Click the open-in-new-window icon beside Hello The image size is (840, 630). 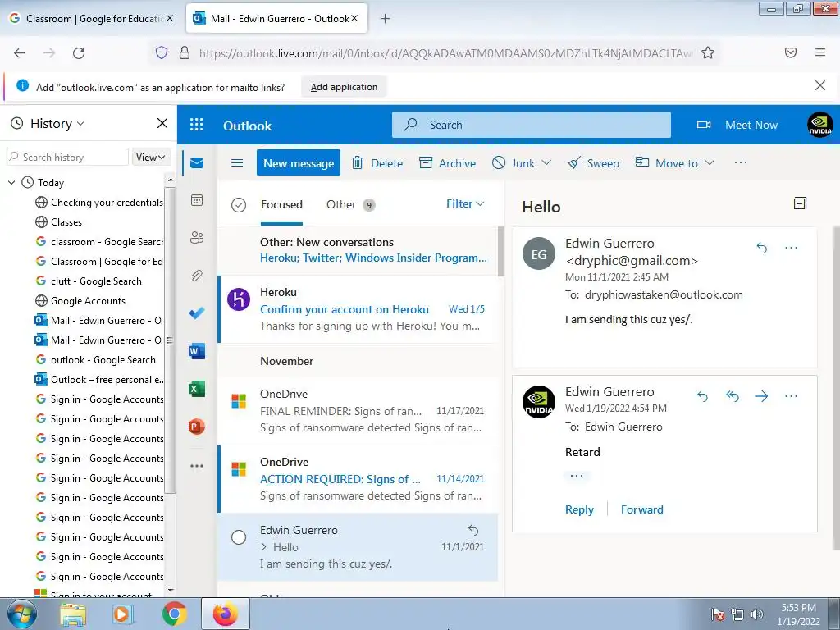[x=800, y=203]
